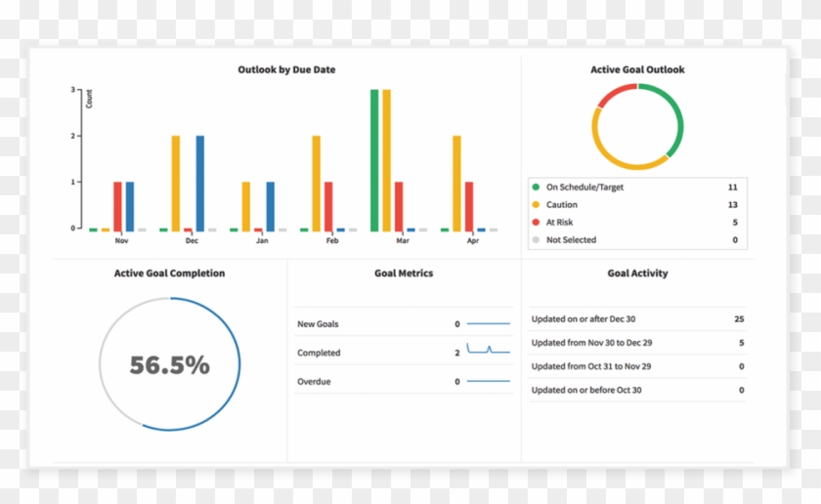This screenshot has width=821, height=504.
Task: Select the yellow bar for Feb
Action: [316, 183]
